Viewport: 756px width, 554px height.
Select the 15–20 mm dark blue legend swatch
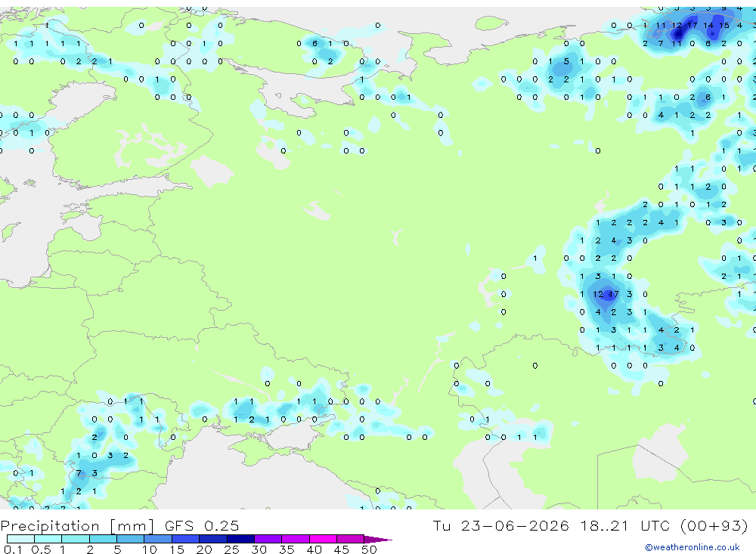click(x=185, y=539)
